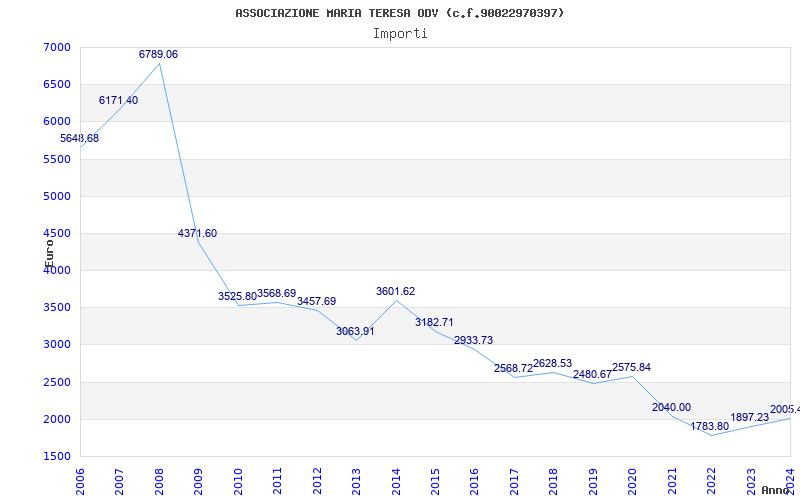Screen dimensions: 800x500
Task: Click the x-axis year 2021
Action: click(x=672, y=481)
